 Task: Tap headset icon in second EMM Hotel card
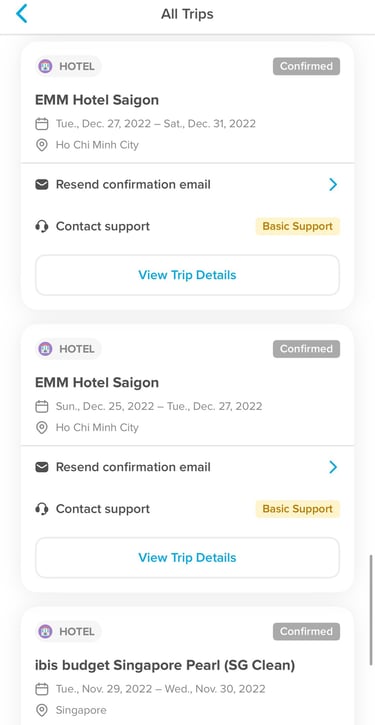point(42,509)
